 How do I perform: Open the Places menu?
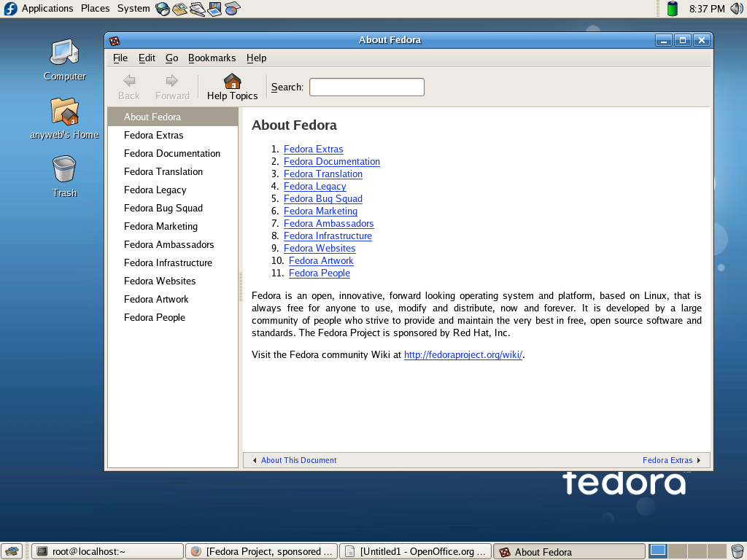coord(96,9)
